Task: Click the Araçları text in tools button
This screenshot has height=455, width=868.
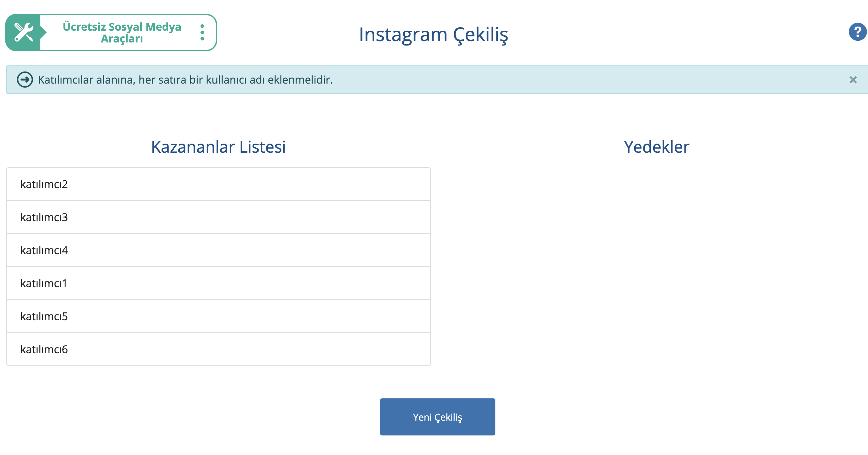Action: click(122, 39)
